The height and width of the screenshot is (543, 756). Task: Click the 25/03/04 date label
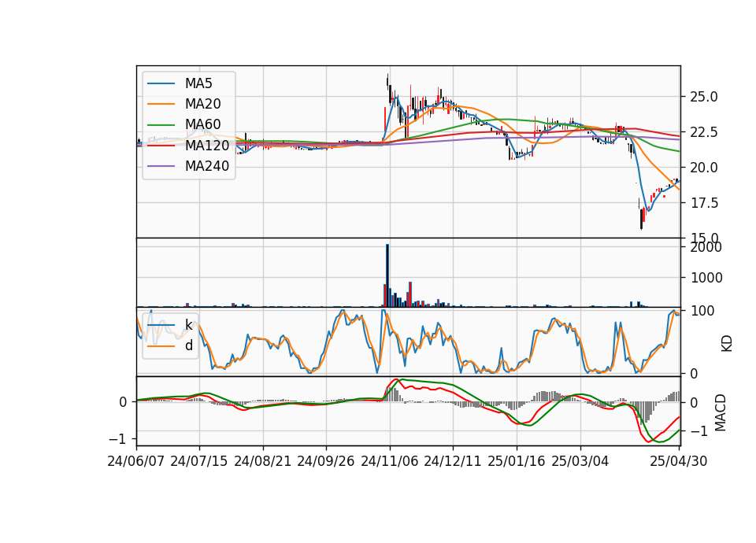[580, 461]
